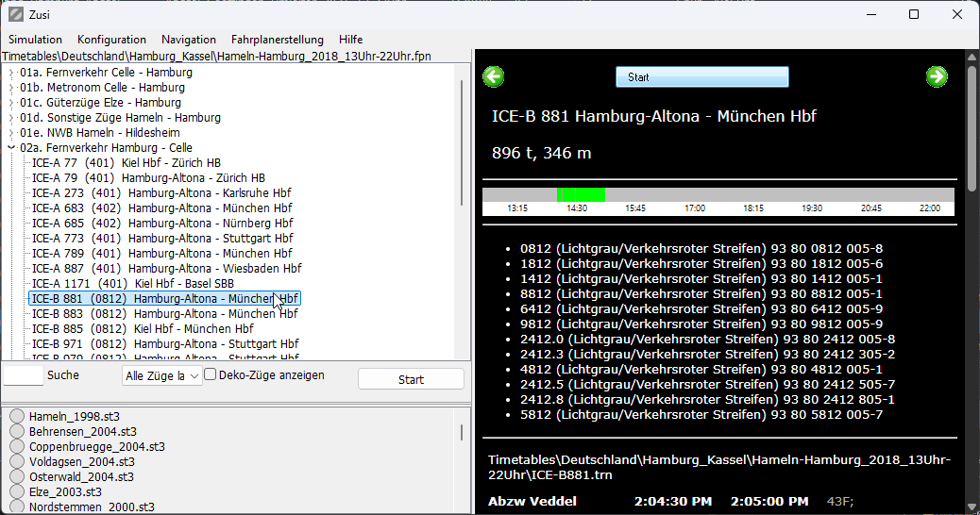980x515 pixels.
Task: Minimize the Zusi window
Action: point(870,14)
